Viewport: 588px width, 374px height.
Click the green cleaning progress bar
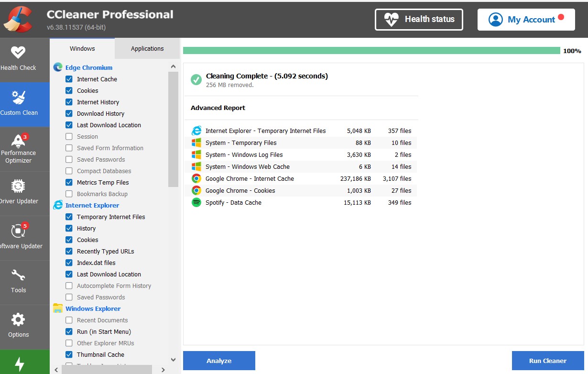pos(371,51)
